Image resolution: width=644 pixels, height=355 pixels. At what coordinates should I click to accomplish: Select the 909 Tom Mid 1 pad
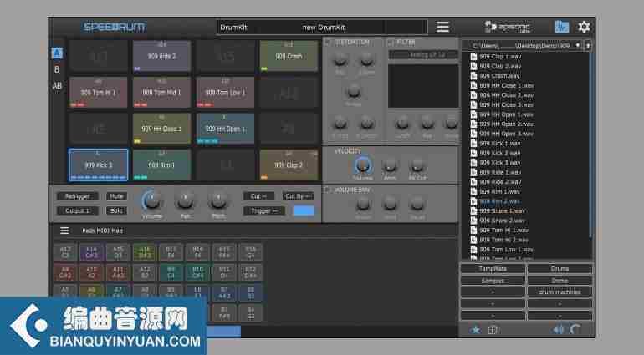(161, 93)
